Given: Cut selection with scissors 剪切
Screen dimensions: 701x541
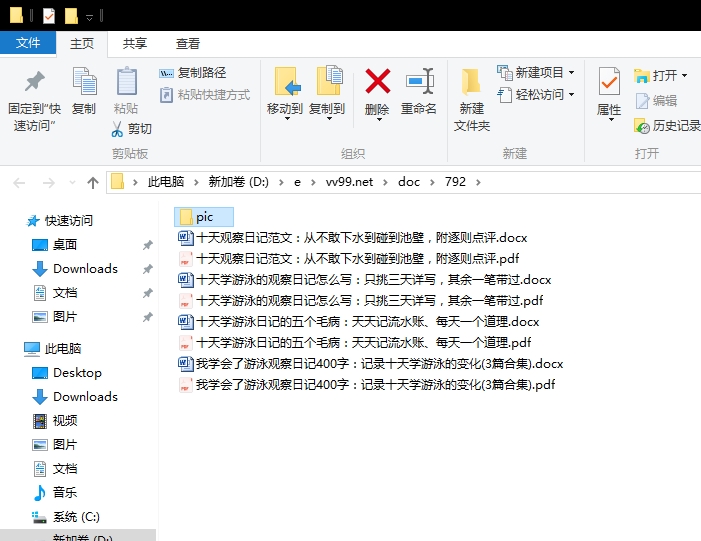Looking at the screenshot, I should point(131,129).
